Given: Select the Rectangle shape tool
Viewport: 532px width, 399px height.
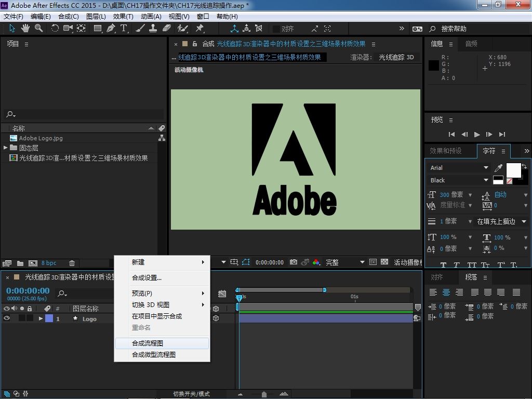Looking at the screenshot, I should [x=98, y=29].
